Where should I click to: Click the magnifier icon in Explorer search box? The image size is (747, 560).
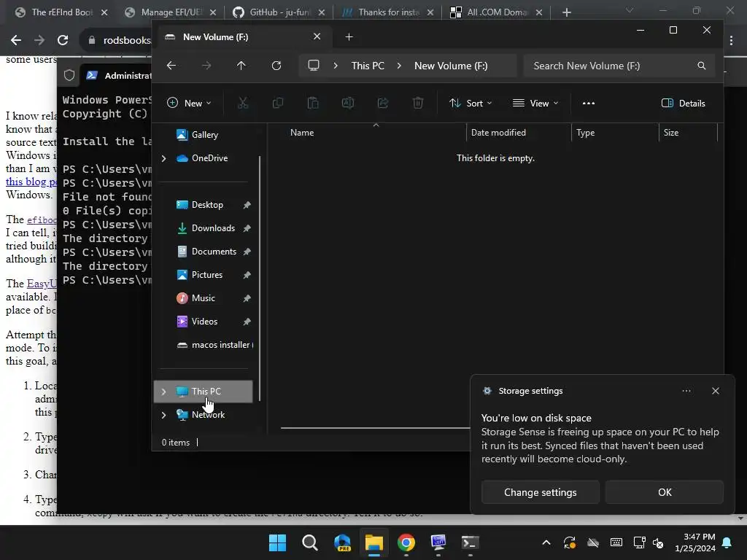coord(701,66)
